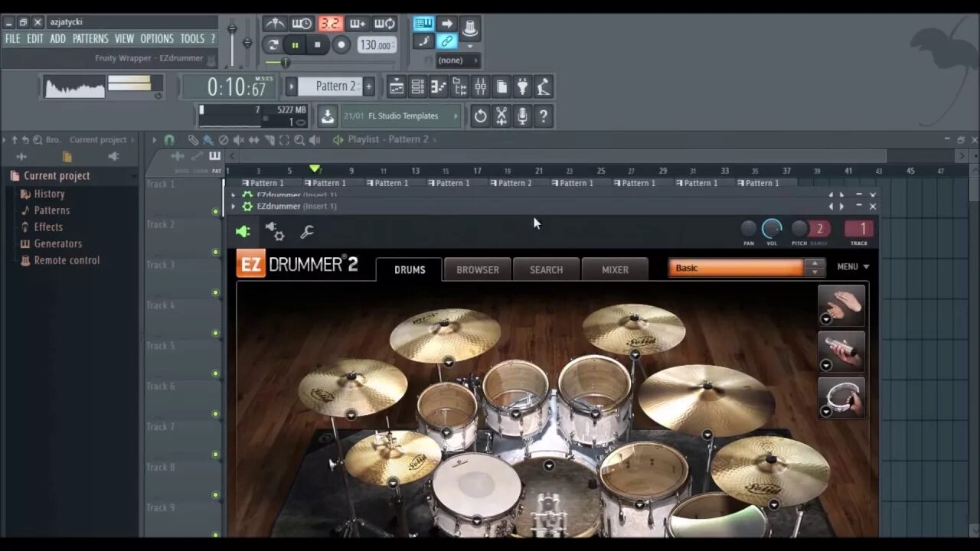Select Generators in the browser tree
This screenshot has width=980, height=551.
pos(57,244)
